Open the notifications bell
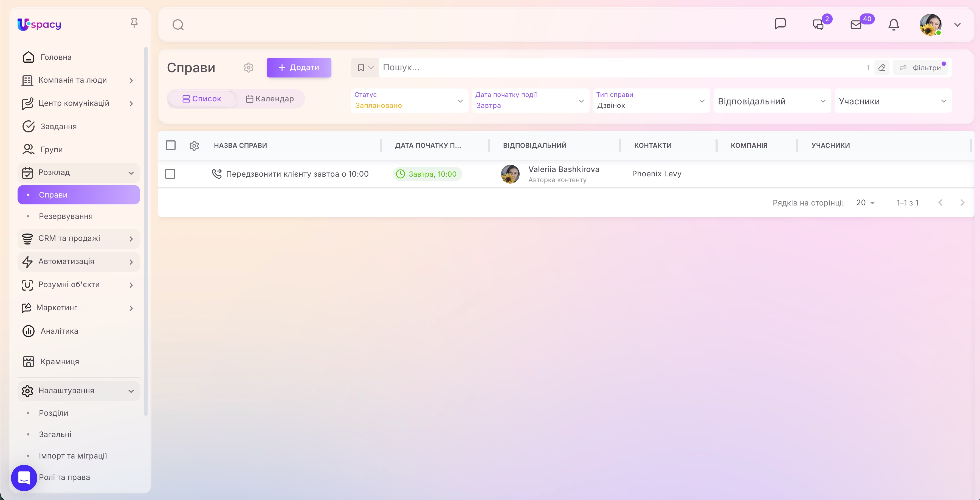 point(894,25)
